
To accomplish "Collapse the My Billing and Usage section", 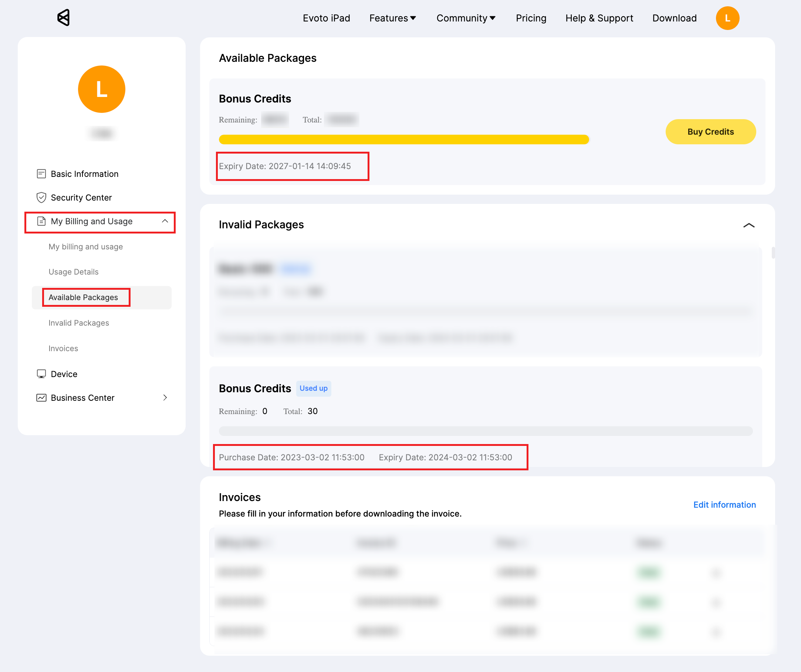I will tap(165, 221).
